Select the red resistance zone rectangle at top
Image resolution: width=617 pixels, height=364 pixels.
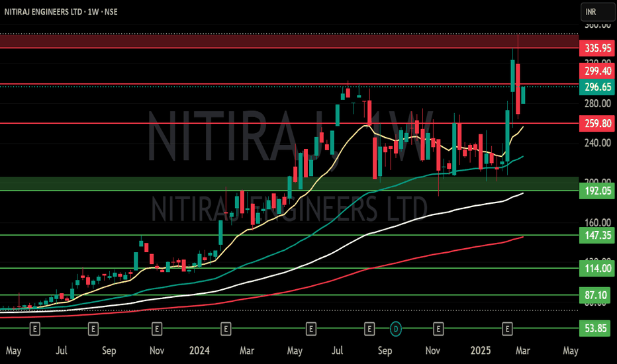click(289, 41)
